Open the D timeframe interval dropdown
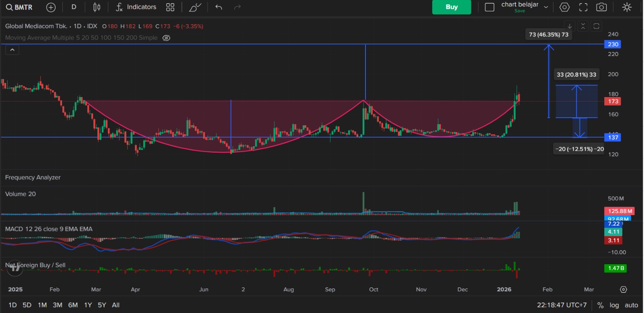Viewport: 644px width, 313px height. pos(74,7)
